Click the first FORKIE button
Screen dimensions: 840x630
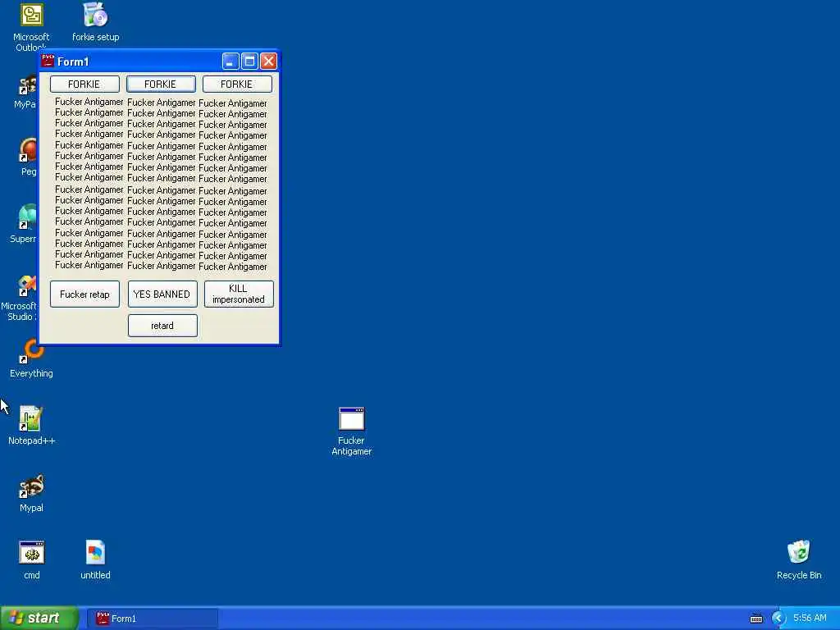pos(84,84)
